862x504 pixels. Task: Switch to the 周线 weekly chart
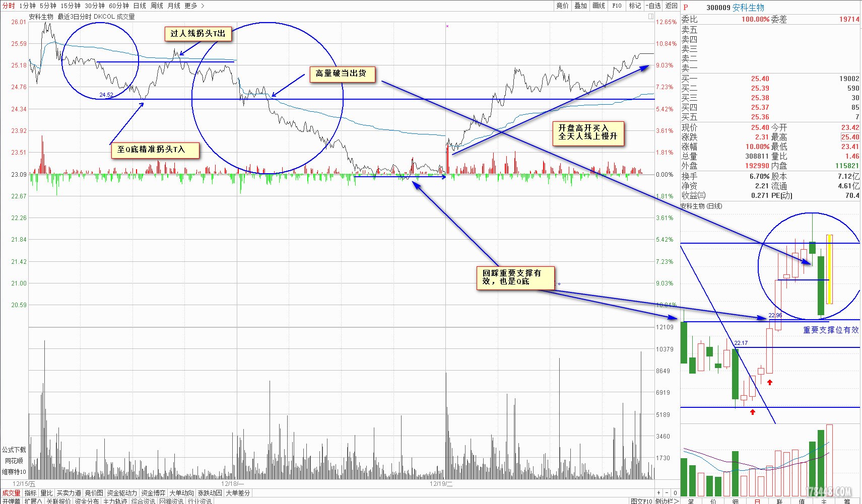pos(157,6)
